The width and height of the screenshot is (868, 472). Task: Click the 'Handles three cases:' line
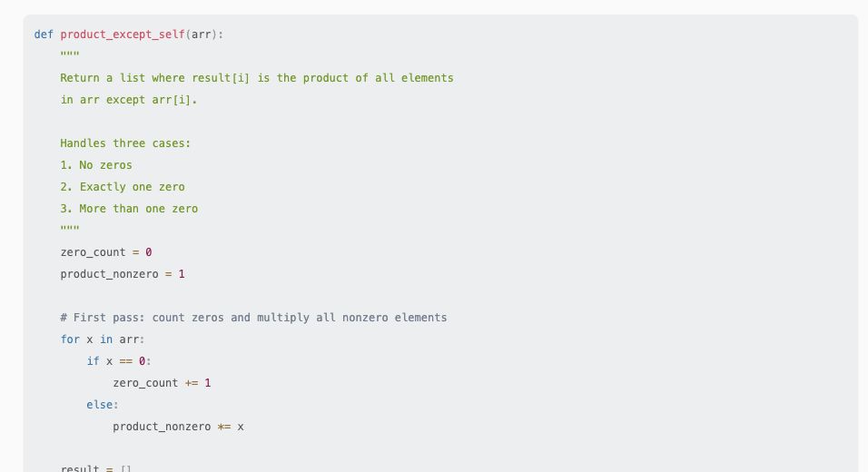125,143
